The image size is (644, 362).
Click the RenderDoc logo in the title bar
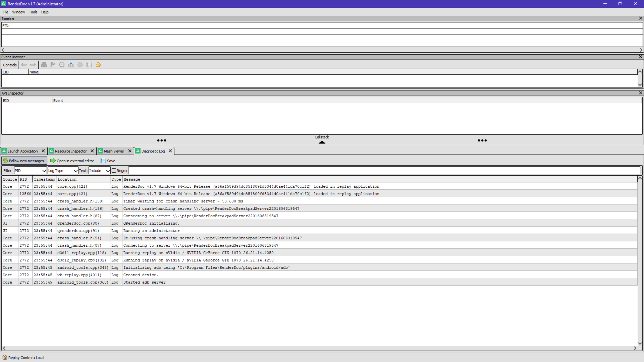(3, 4)
